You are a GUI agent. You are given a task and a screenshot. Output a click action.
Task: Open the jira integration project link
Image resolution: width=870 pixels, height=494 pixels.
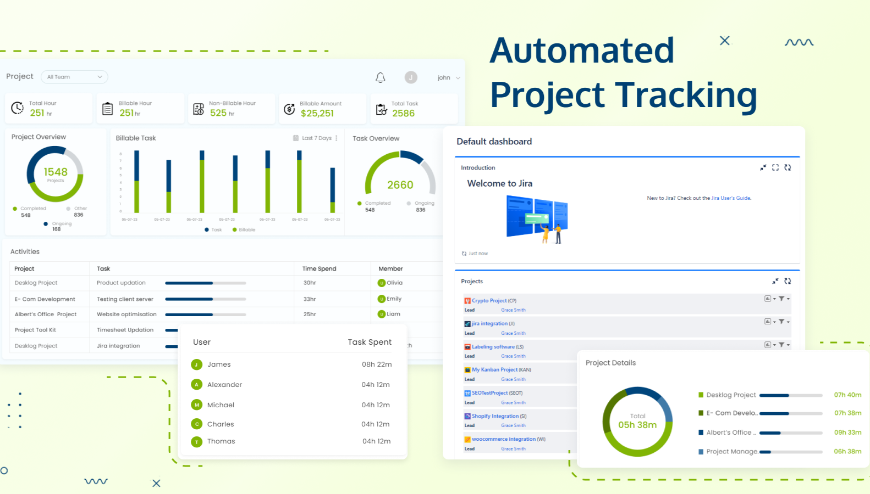tap(489, 324)
